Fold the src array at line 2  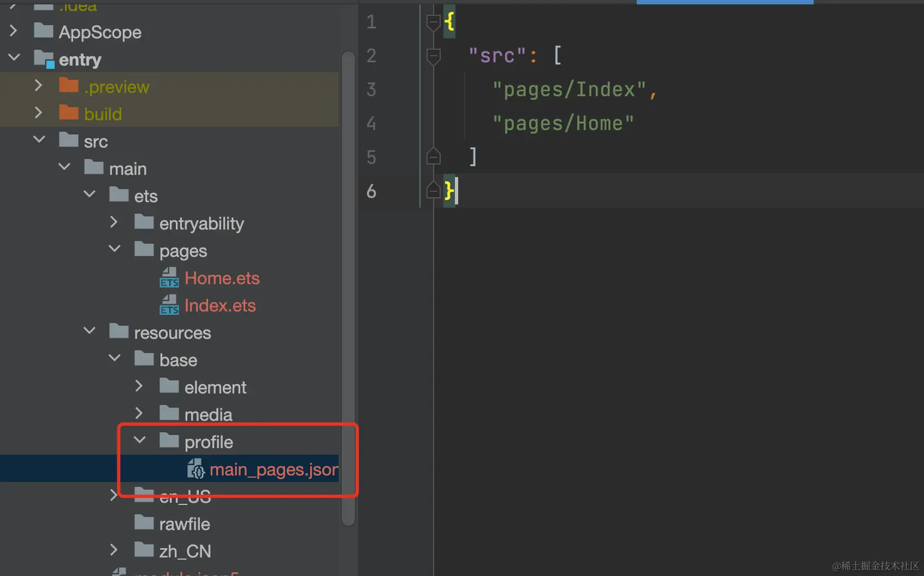[x=433, y=56]
